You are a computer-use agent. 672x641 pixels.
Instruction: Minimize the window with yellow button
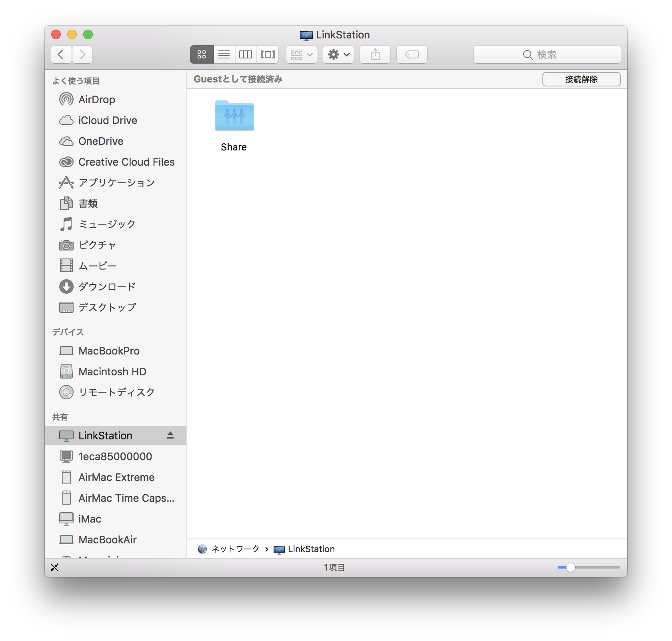[72, 34]
